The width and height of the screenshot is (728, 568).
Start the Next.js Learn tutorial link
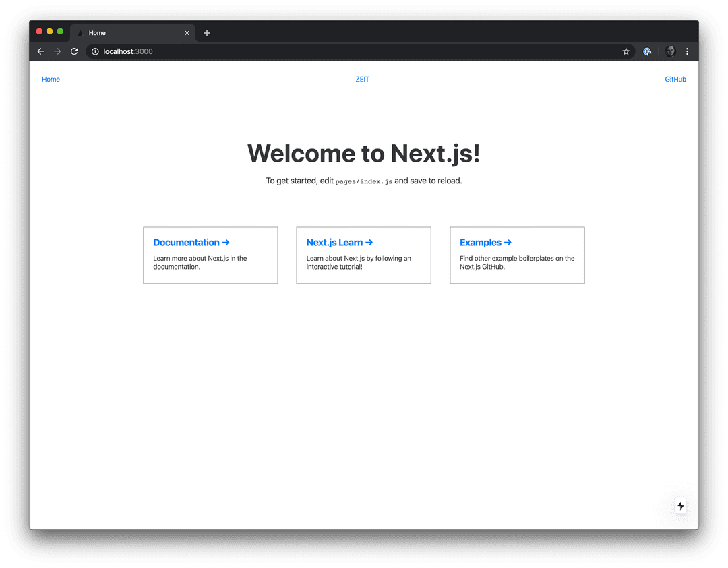[340, 242]
